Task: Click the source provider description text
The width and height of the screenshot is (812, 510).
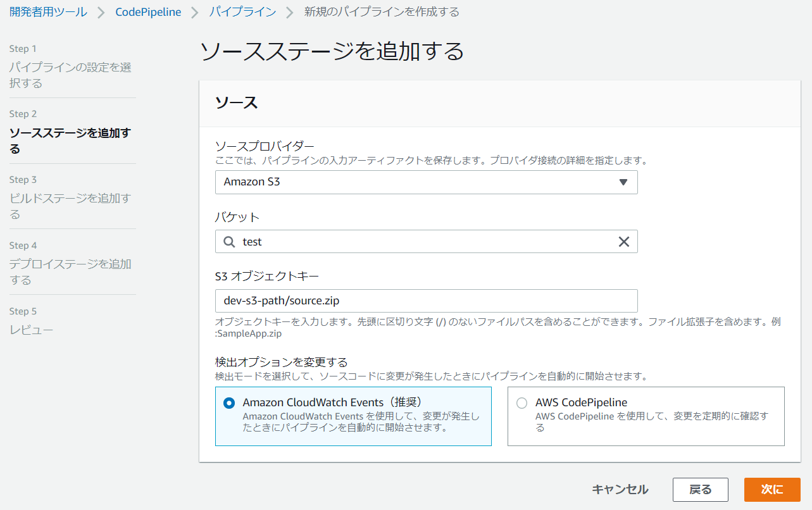Action: [x=432, y=161]
